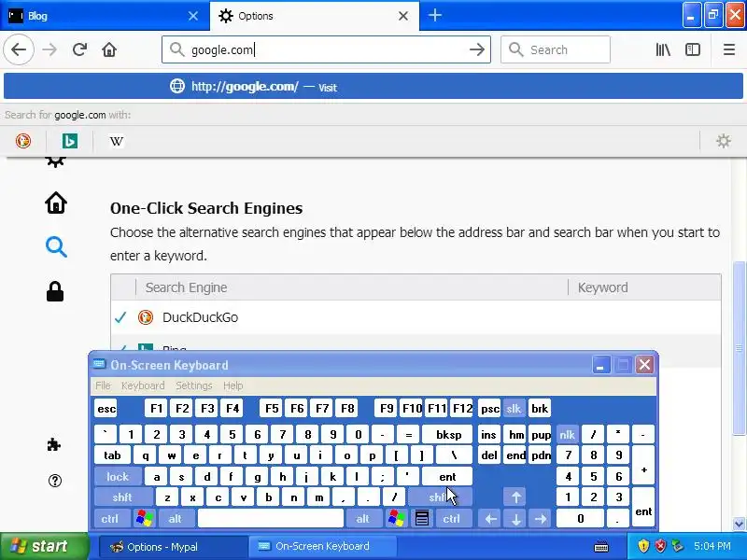This screenshot has height=560, width=747.
Task: Click the Keyword column header
Action: coord(644,287)
